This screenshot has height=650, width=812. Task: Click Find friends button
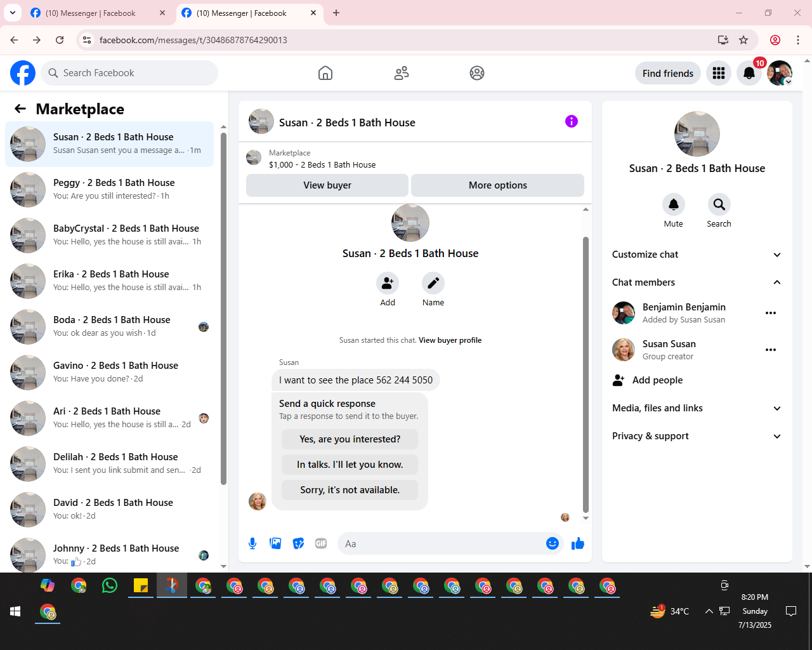click(668, 73)
